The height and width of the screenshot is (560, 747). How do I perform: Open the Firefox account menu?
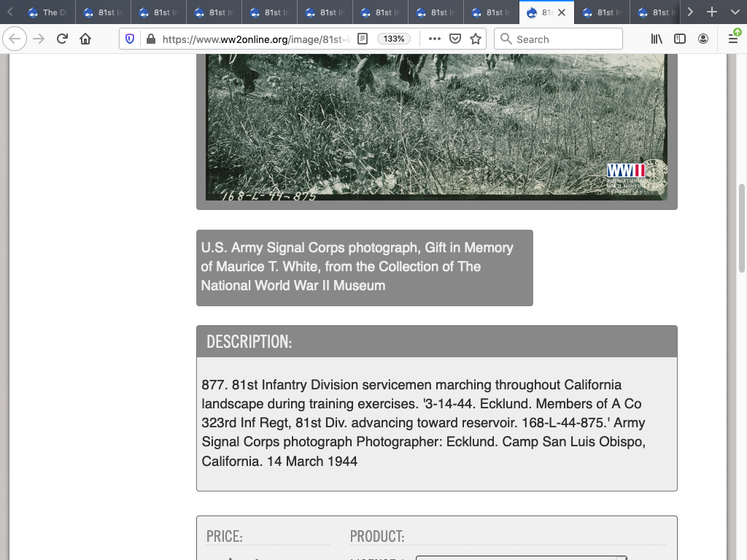pos(703,39)
